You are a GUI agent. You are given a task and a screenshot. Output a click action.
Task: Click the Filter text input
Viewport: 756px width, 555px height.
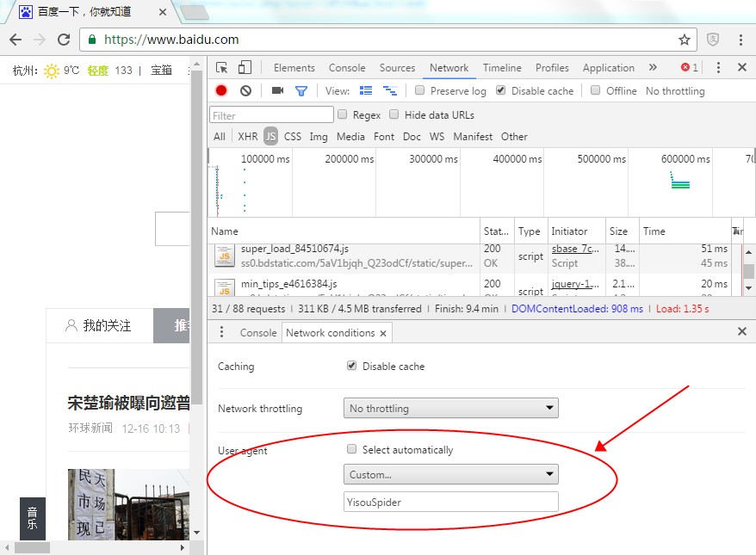pos(271,115)
